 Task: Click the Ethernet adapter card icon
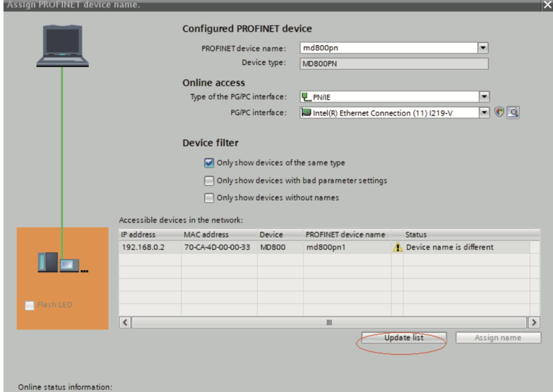(x=306, y=113)
